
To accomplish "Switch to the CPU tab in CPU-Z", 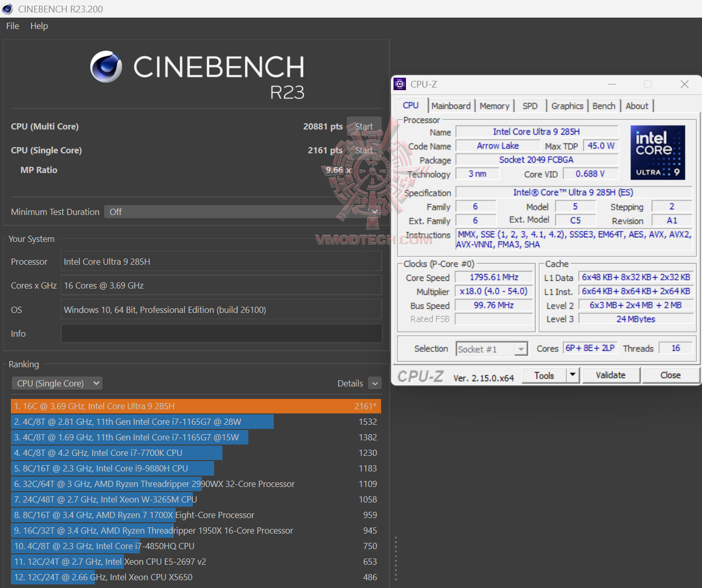I will 411,105.
